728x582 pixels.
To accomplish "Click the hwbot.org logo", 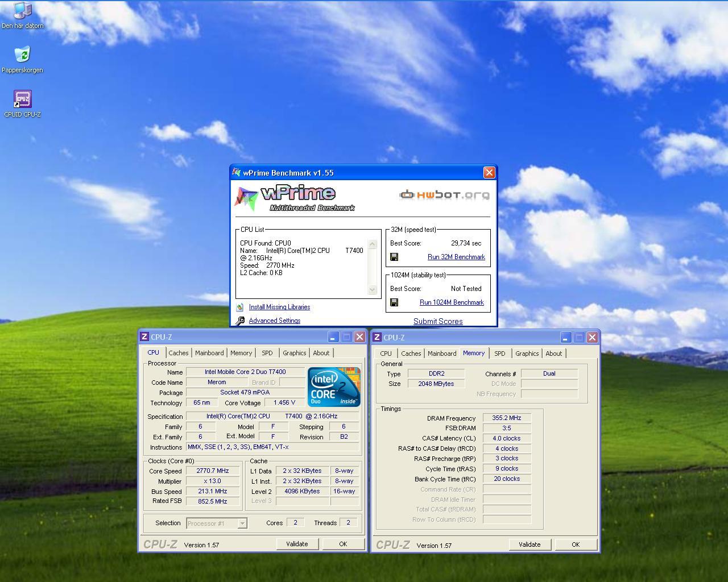I will [x=444, y=195].
